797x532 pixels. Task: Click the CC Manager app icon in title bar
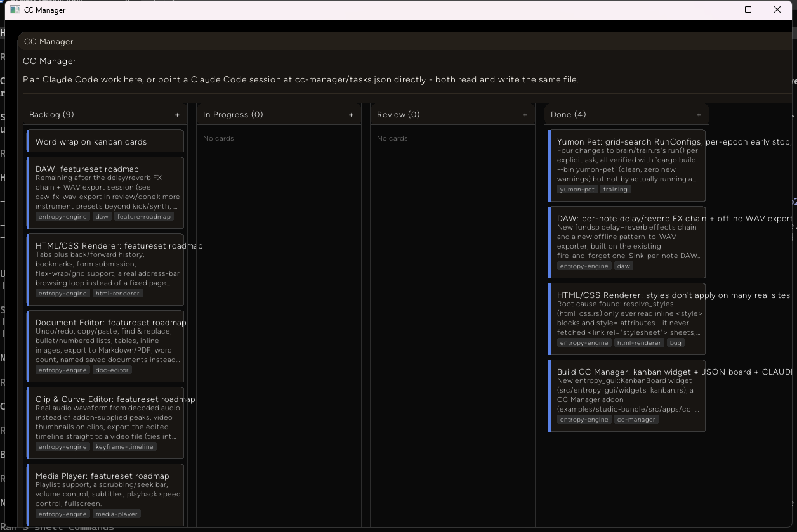[16, 10]
